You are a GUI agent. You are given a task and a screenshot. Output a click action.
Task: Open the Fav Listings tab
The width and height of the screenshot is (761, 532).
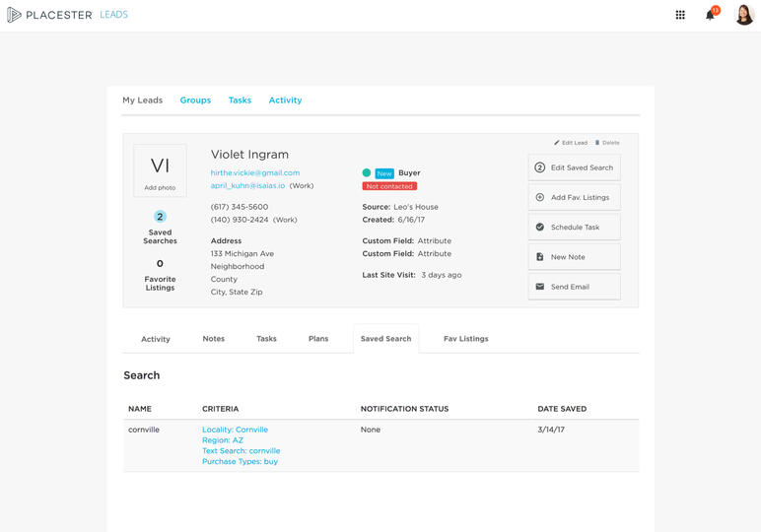coord(465,339)
